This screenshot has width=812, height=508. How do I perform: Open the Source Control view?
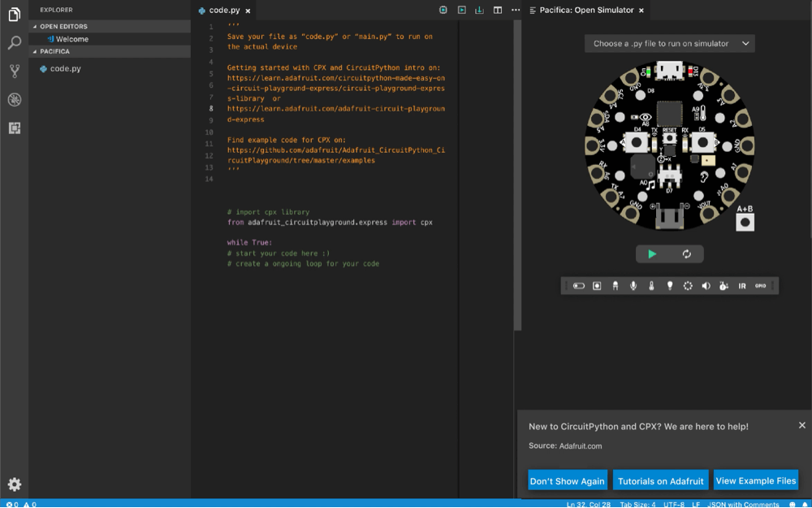click(x=15, y=71)
